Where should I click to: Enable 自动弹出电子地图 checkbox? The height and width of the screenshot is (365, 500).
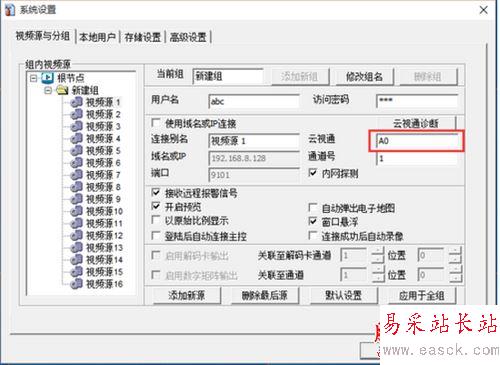(x=313, y=208)
